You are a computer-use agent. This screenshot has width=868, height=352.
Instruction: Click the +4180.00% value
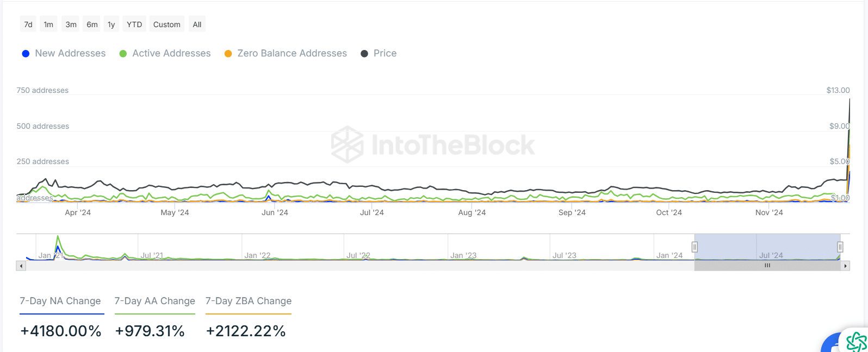pyautogui.click(x=61, y=331)
